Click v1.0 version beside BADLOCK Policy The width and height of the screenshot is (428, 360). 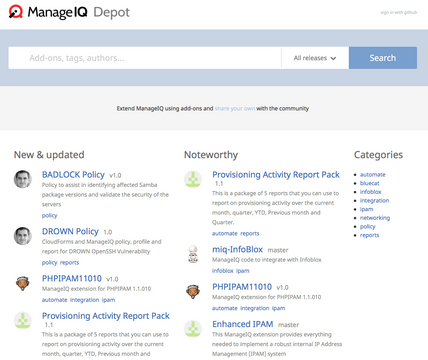click(115, 175)
